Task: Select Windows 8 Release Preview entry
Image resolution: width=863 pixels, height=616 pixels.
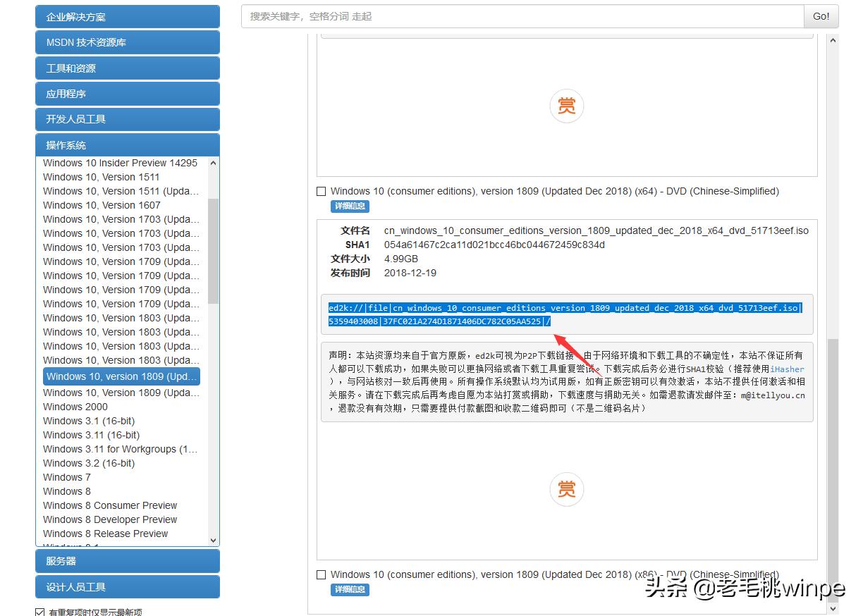Action: coord(105,534)
